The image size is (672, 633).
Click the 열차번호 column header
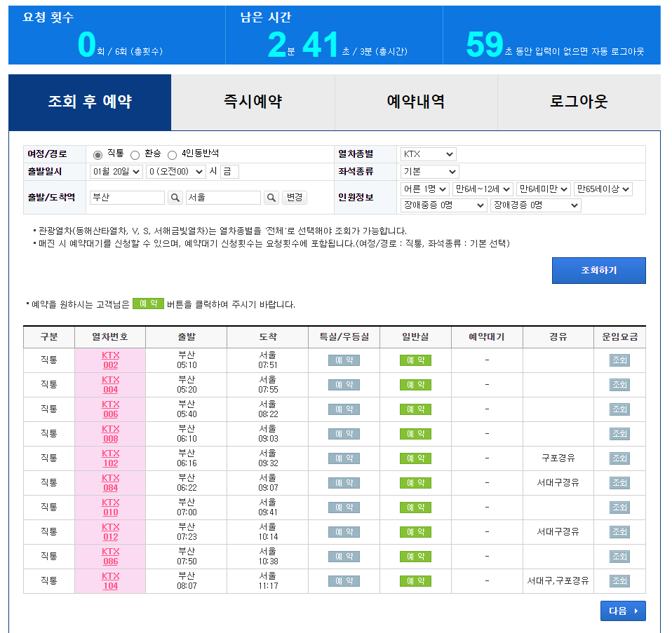coord(110,337)
